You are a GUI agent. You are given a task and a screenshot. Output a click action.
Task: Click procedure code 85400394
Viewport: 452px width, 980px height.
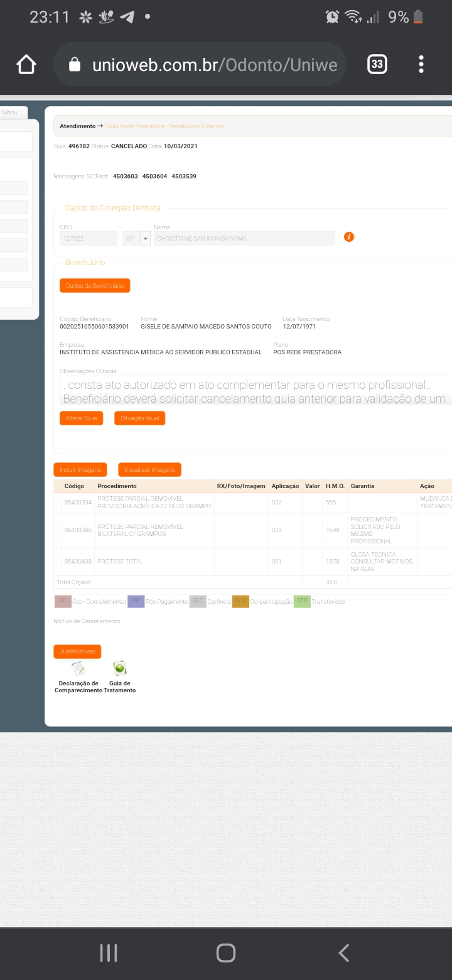pos(78,503)
